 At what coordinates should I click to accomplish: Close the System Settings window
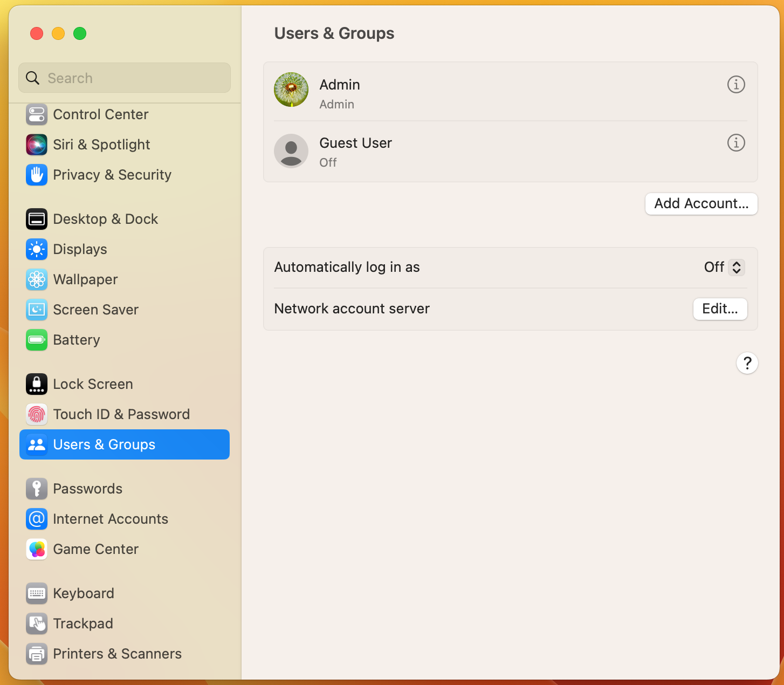click(37, 33)
